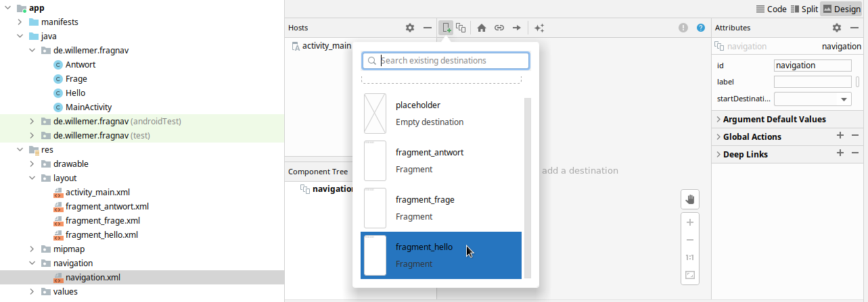Click the Add Deep Link chain icon
The image size is (868, 302).
point(499,28)
